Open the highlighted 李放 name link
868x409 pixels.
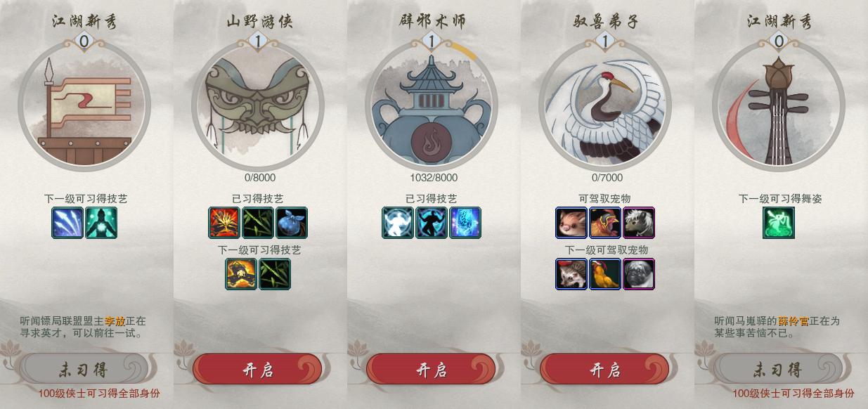[115, 321]
